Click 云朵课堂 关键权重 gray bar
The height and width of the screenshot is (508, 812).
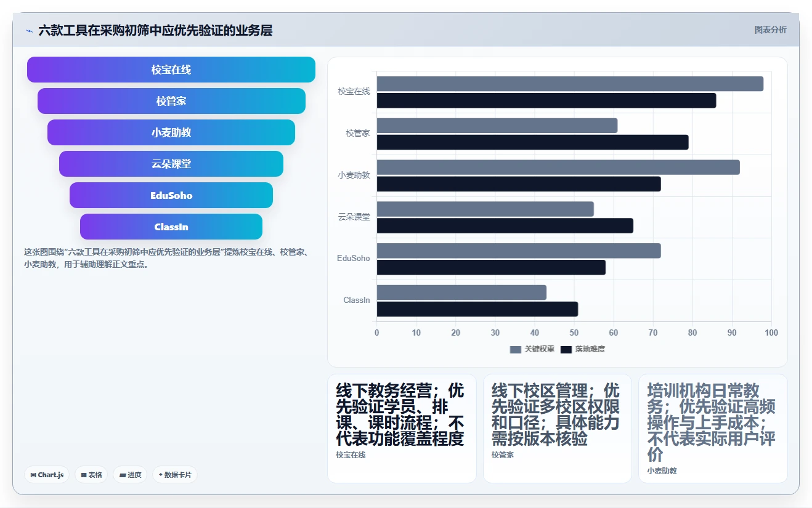[x=485, y=209]
